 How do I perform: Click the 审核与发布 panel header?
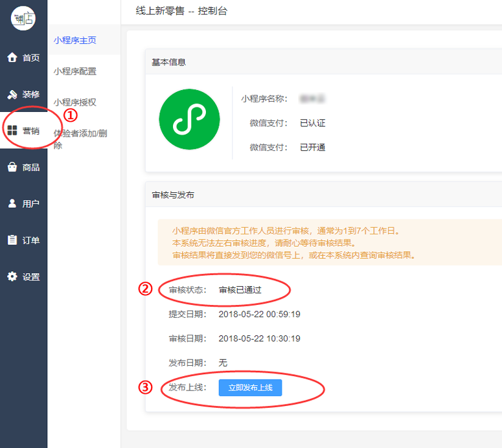pyautogui.click(x=173, y=195)
